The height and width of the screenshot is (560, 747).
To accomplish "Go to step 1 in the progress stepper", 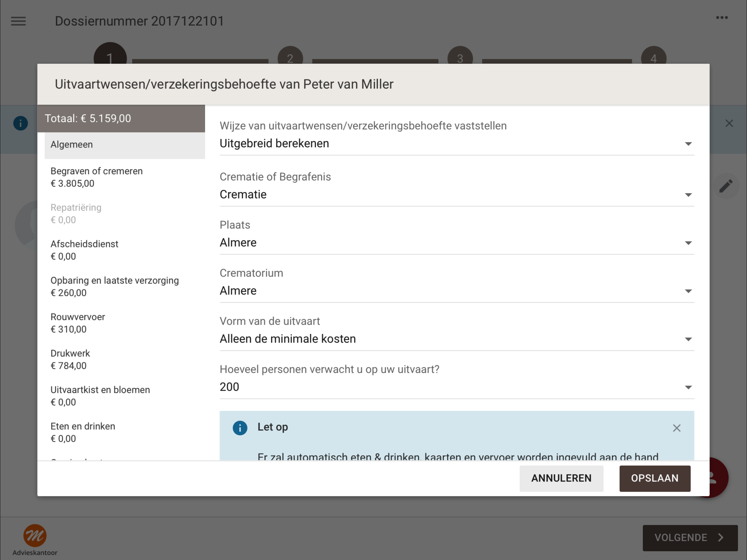I will [110, 53].
